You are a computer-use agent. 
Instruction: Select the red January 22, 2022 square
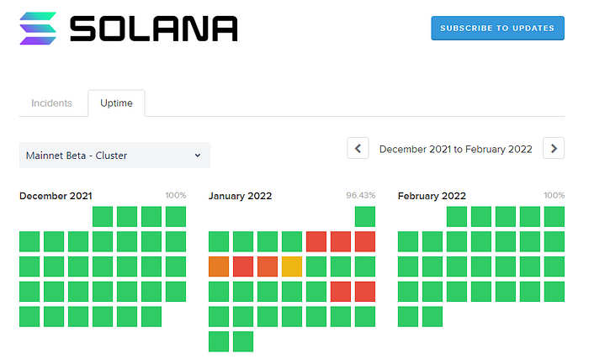[365, 292]
